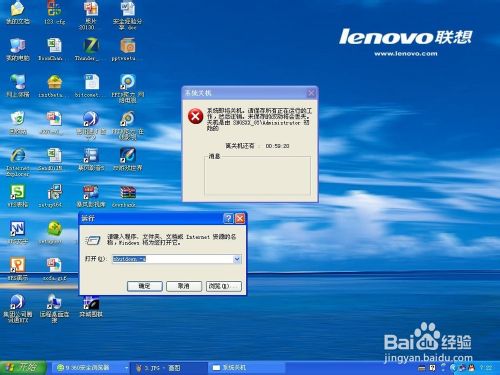
Task: Click the Run dialog help question mark button
Action: 228,218
